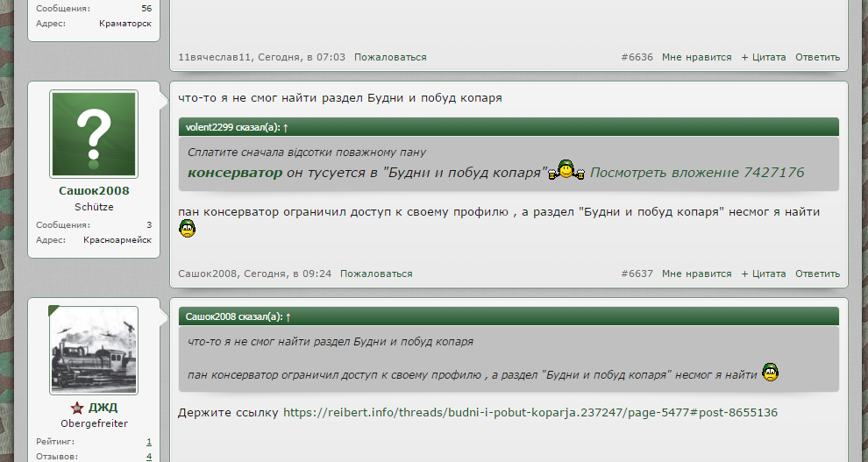Click message count 56 in top profile
The image size is (868, 462).
146,9
